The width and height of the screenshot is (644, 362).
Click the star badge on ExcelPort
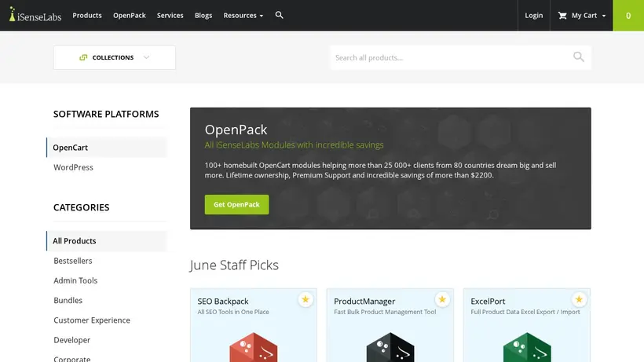point(579,300)
